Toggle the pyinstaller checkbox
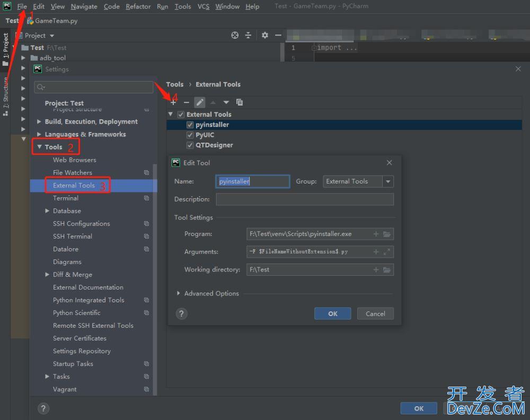The width and height of the screenshot is (530, 420). click(x=190, y=125)
